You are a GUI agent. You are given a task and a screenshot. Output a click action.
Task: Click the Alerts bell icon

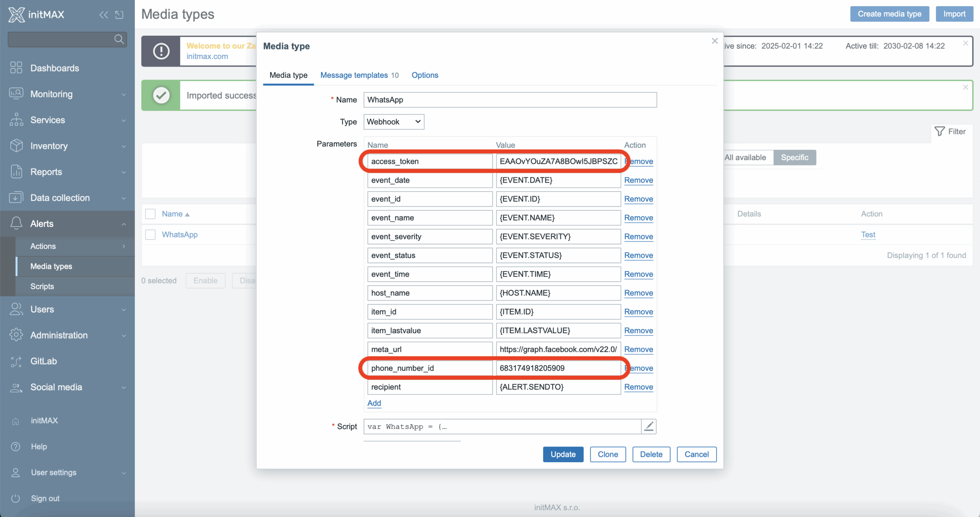pos(16,224)
